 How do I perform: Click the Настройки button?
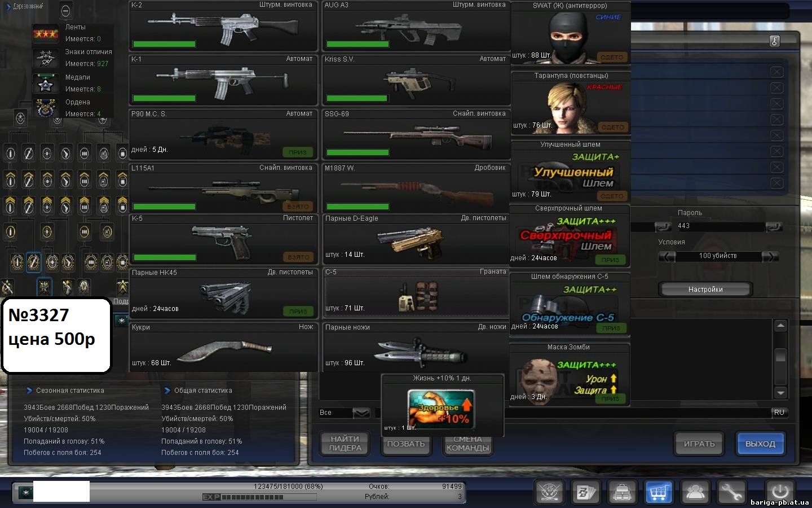tap(705, 289)
